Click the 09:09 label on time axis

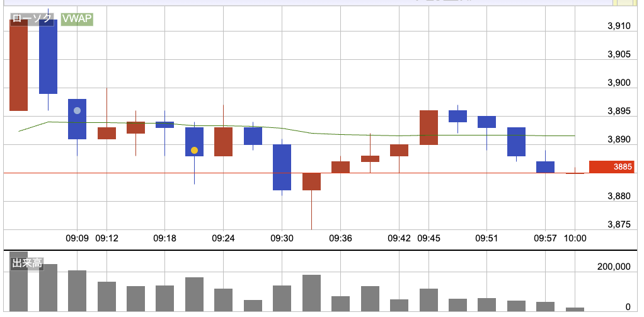tap(77, 238)
